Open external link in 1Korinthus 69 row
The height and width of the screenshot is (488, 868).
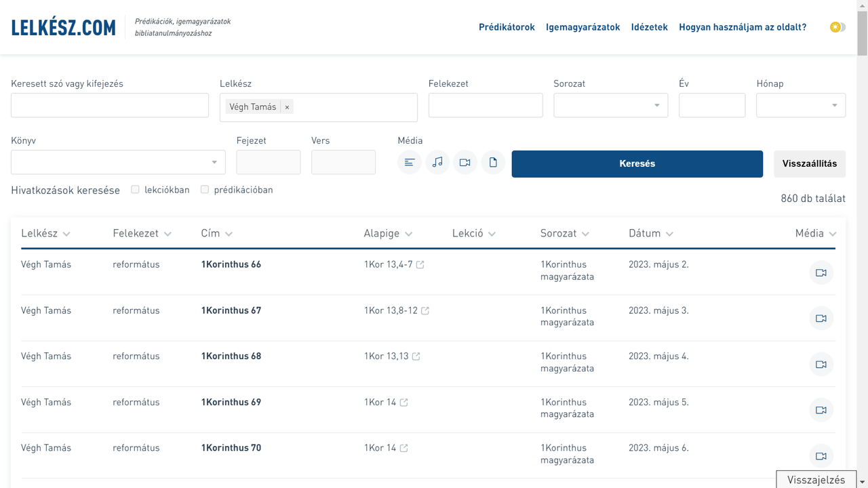pos(403,403)
